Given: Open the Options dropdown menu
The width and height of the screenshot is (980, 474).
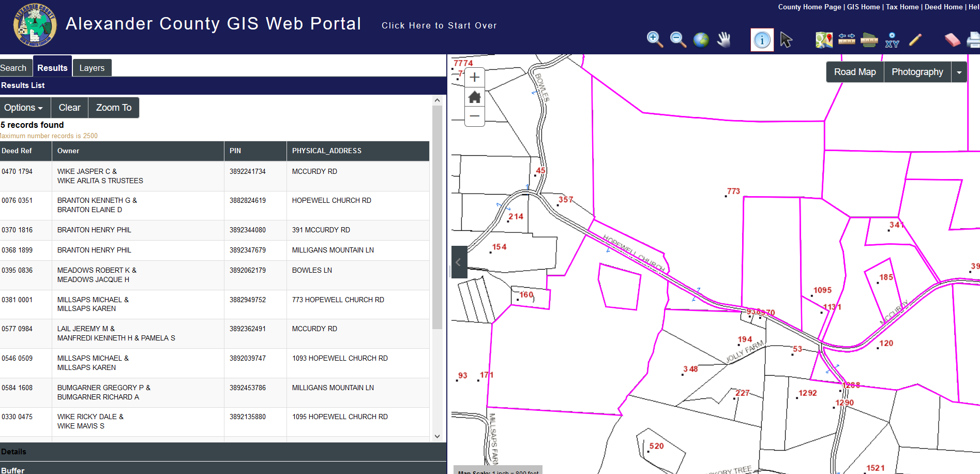Looking at the screenshot, I should [24, 108].
